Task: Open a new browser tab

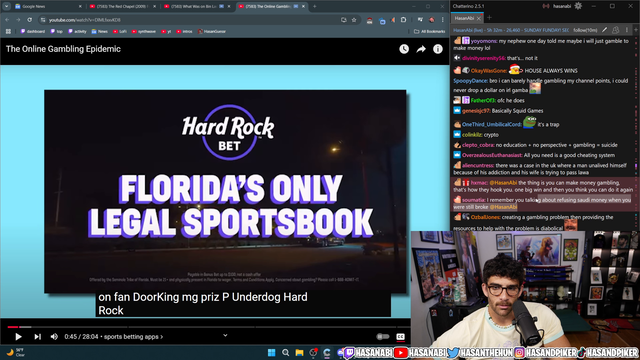Action: click(314, 7)
